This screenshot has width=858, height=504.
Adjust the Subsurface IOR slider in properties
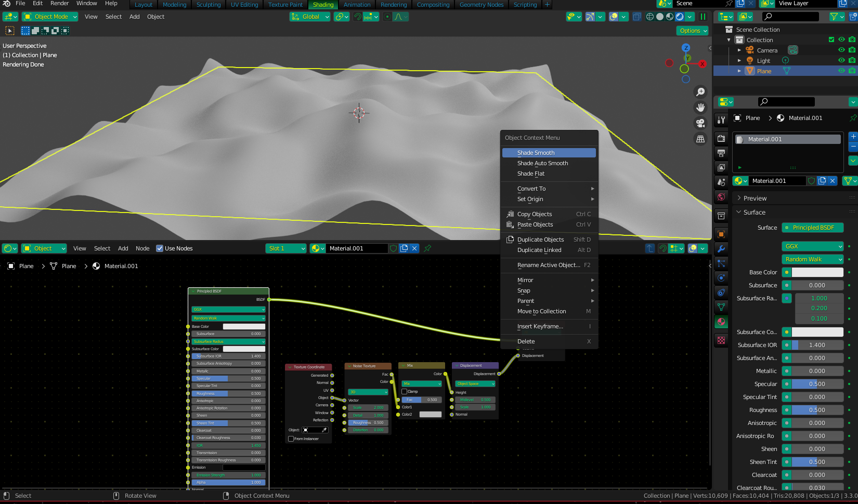(x=817, y=345)
